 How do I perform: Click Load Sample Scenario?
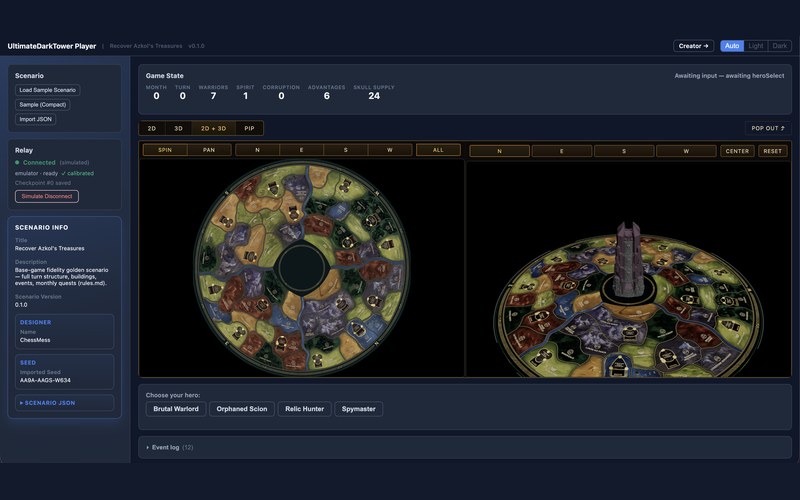pyautogui.click(x=47, y=90)
